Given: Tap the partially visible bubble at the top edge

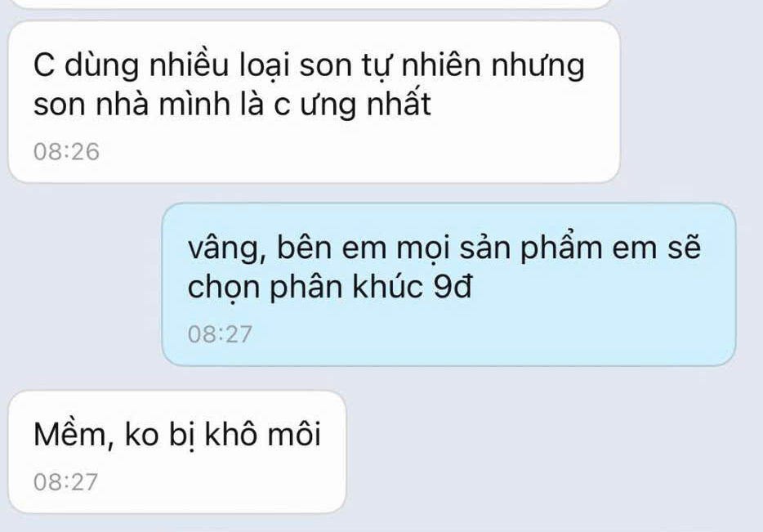Looking at the screenshot, I should coord(310,4).
